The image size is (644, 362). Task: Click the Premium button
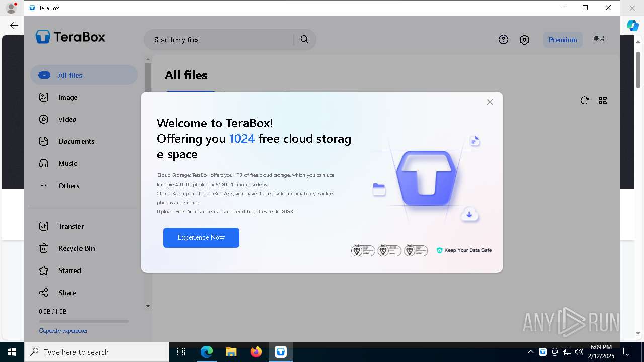[563, 40]
